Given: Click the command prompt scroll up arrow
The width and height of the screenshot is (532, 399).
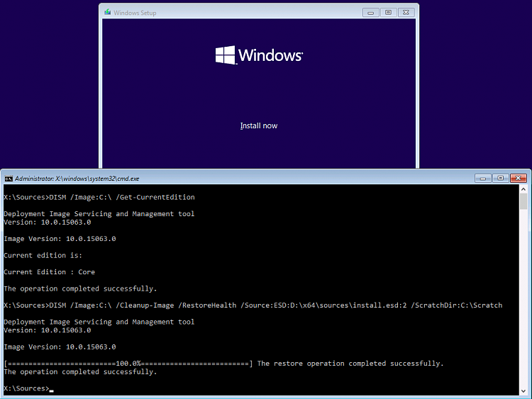Looking at the screenshot, I should (523, 189).
